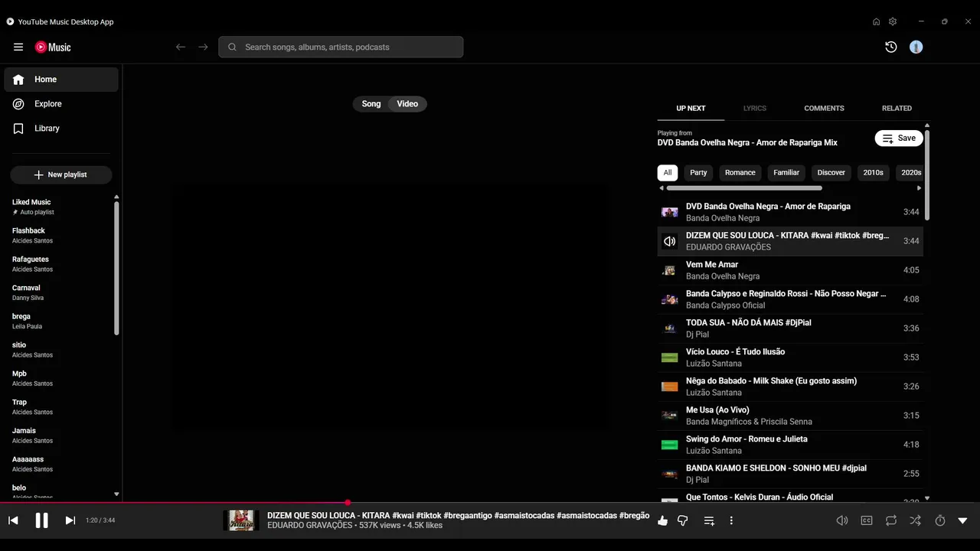
Task: Create a New playlist
Action: coord(61,174)
